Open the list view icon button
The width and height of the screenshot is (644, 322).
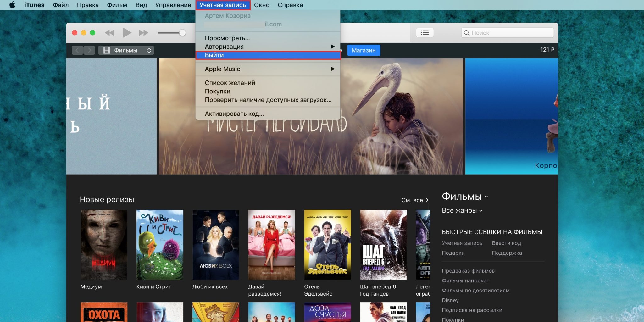tap(425, 33)
